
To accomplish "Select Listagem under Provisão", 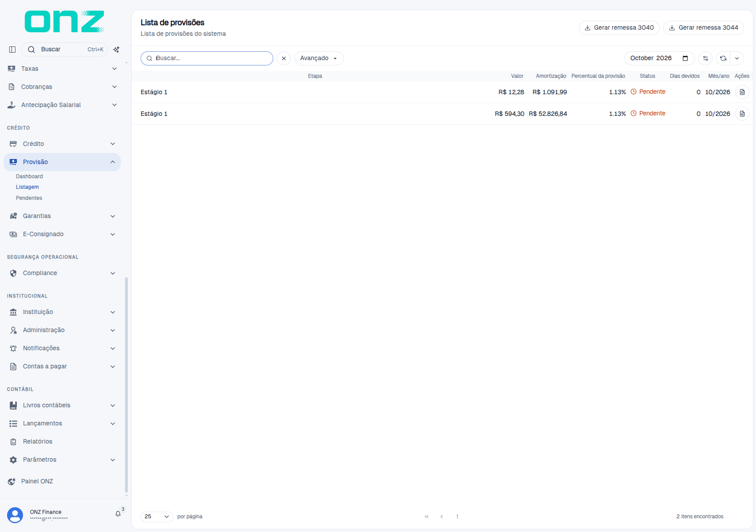I will pyautogui.click(x=27, y=187).
